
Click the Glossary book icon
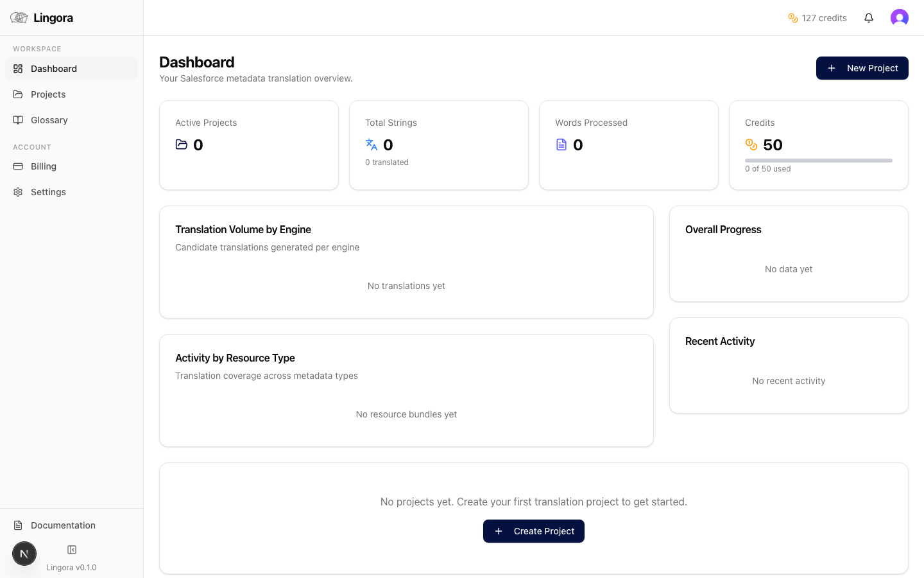pyautogui.click(x=17, y=120)
